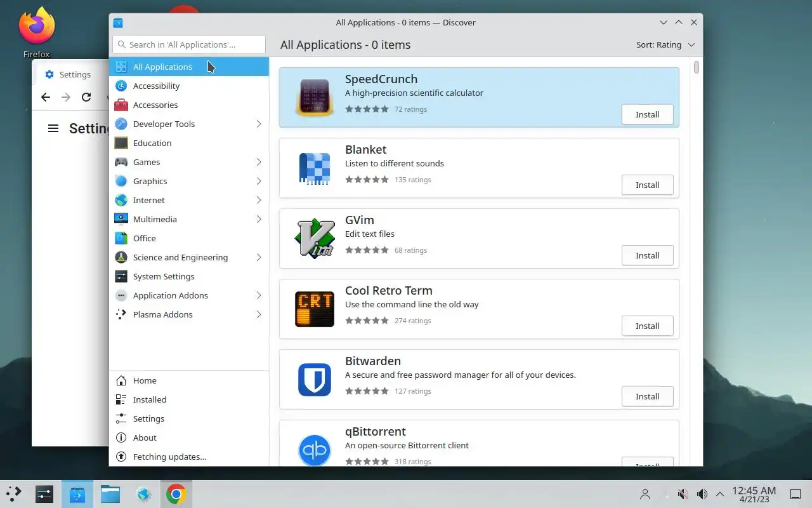812x508 pixels.
Task: Install SpeedCrunch
Action: (x=647, y=114)
